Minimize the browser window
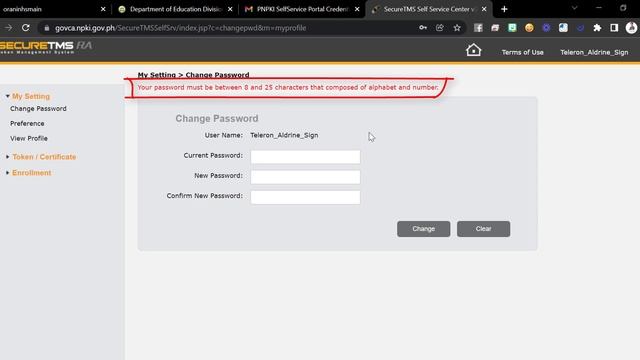 coord(599,8)
